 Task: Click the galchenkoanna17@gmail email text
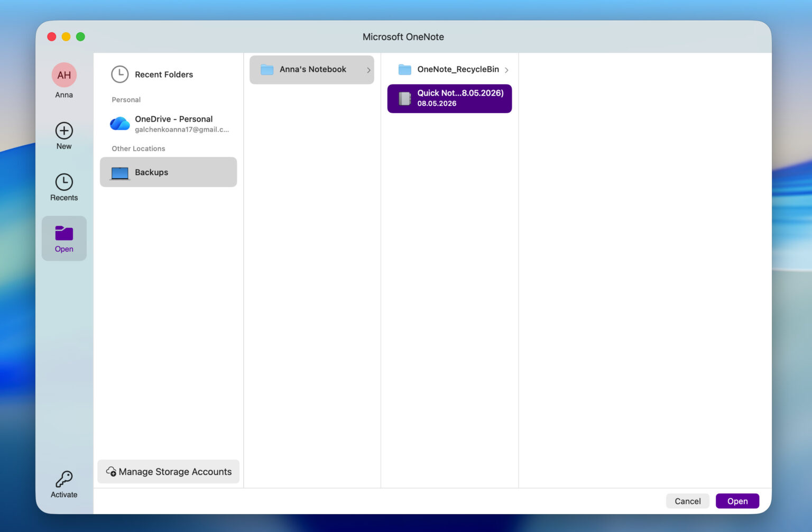click(182, 130)
